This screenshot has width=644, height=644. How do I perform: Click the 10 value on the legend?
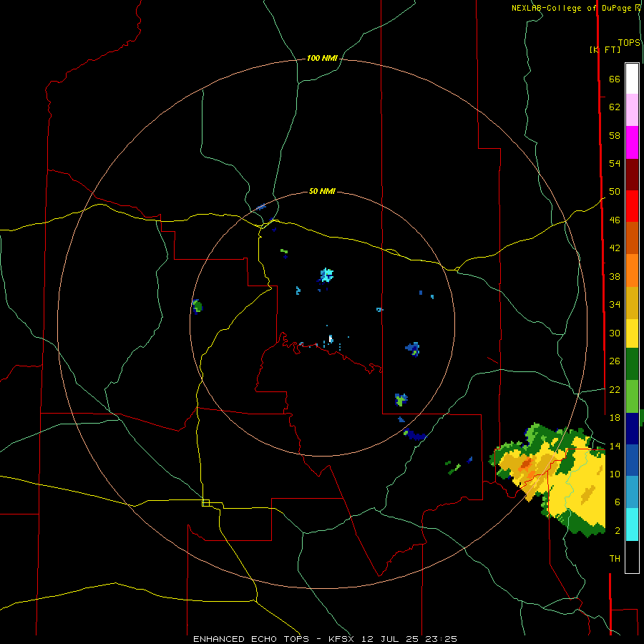(x=615, y=474)
